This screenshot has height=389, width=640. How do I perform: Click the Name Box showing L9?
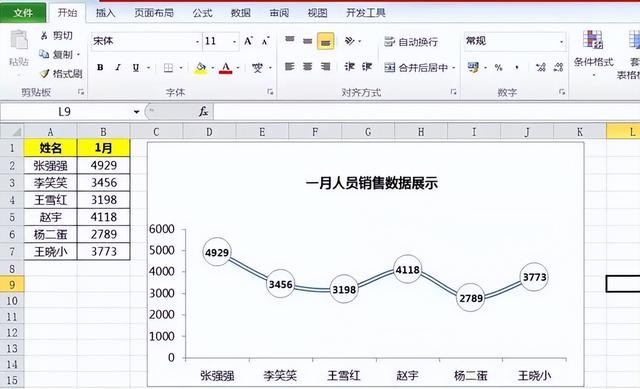[x=65, y=111]
